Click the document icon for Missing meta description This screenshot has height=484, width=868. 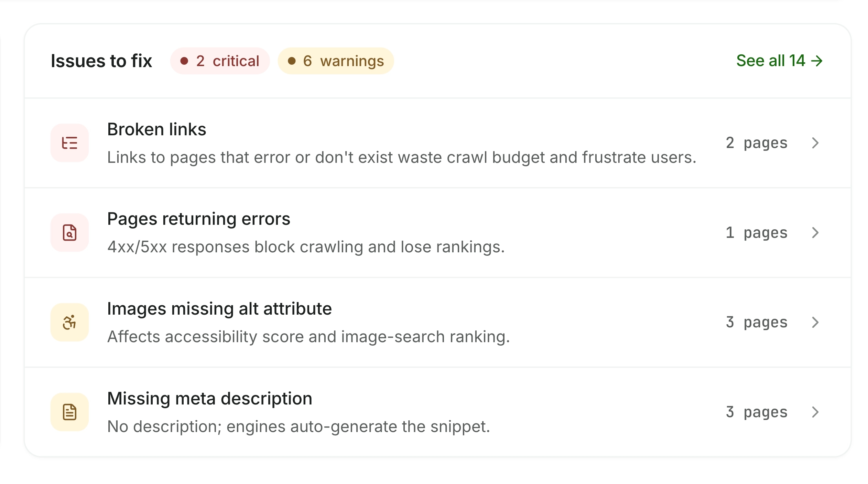(69, 412)
